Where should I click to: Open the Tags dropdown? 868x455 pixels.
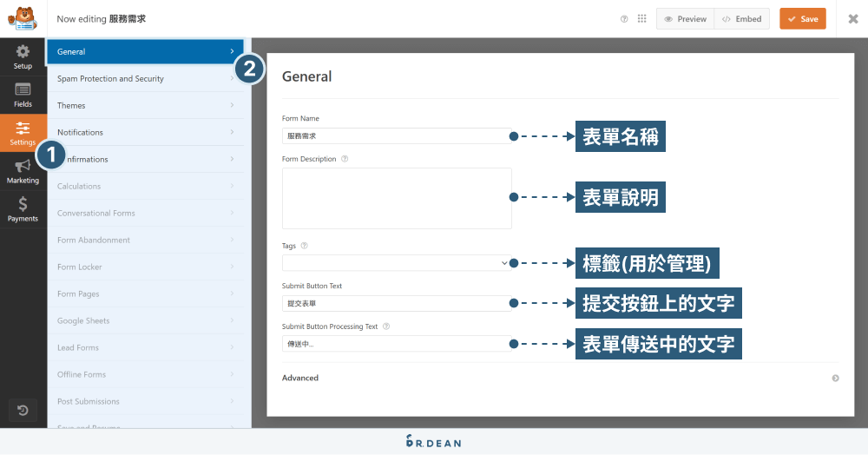397,263
